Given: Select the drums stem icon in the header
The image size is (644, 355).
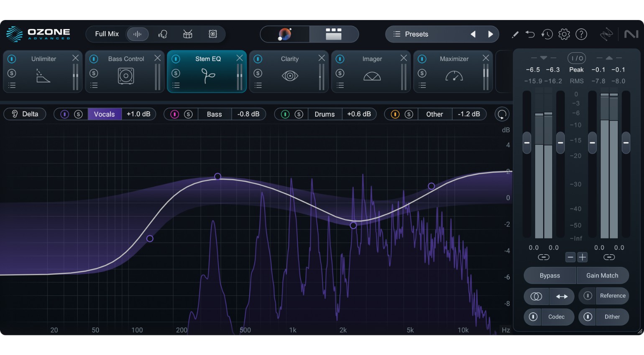Looking at the screenshot, I should click(187, 34).
